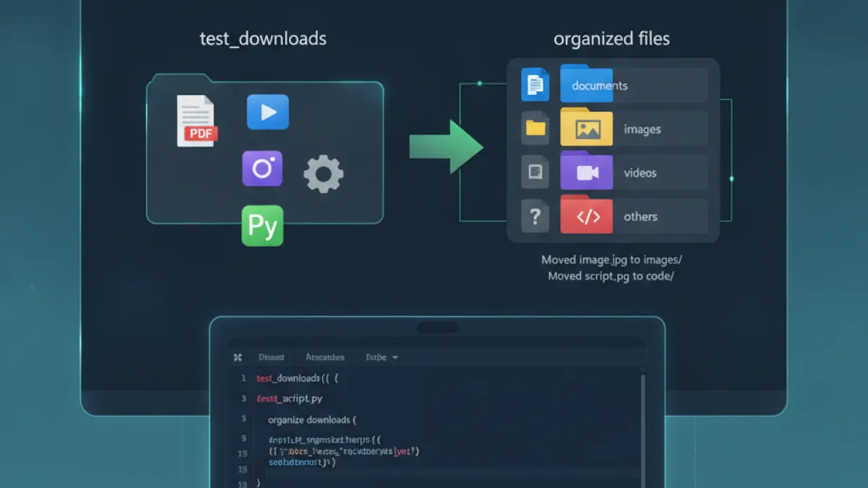
Task: Open the gray settings gear icon
Action: (x=323, y=174)
